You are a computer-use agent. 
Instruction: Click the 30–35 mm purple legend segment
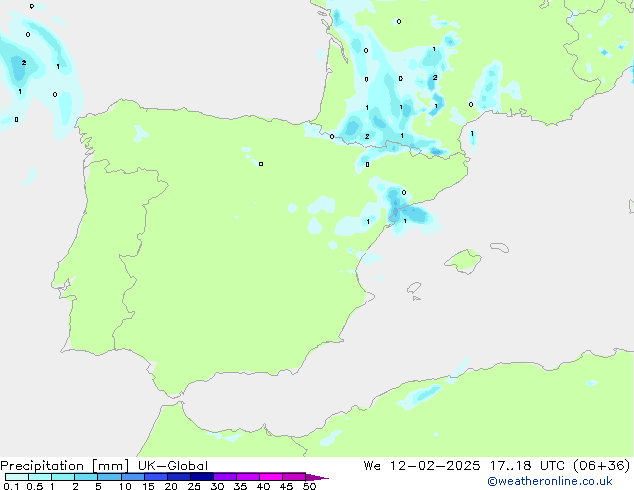click(x=224, y=477)
